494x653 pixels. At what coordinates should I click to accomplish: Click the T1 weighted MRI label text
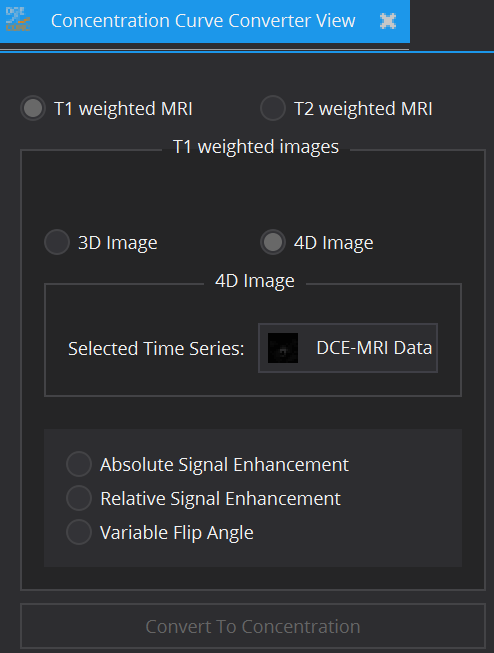[123, 109]
